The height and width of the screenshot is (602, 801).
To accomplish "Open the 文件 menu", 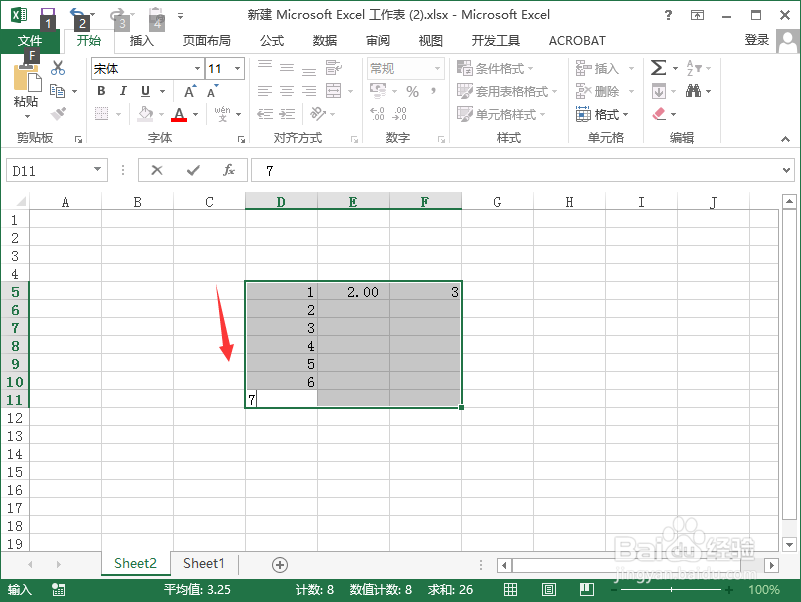I will [31, 41].
